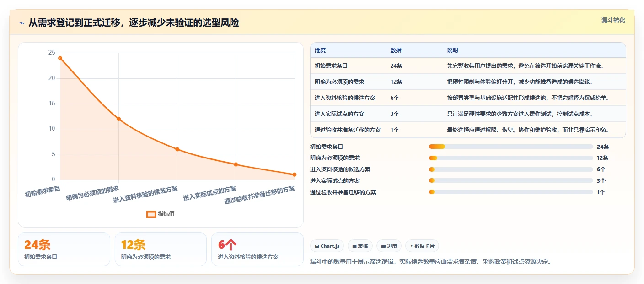Screen dimensions: 644x284
Task: Click the 明确为必须项的需求 progress bar
Action: [x=511, y=158]
